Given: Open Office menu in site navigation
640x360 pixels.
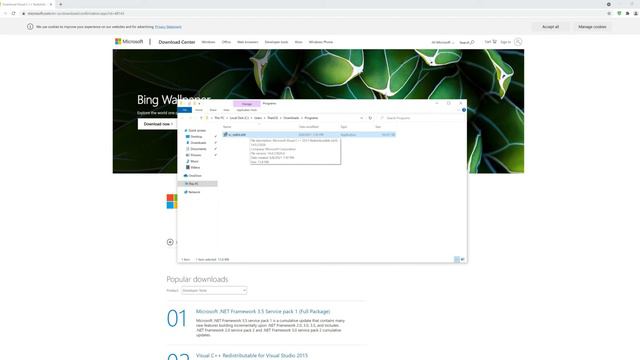Looking at the screenshot, I should (x=226, y=42).
